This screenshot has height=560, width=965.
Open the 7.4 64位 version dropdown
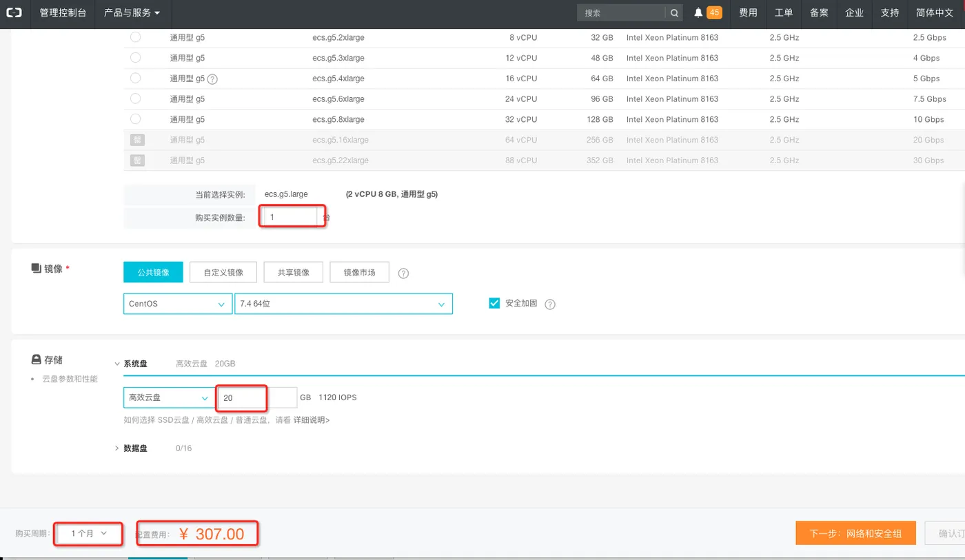(x=343, y=304)
